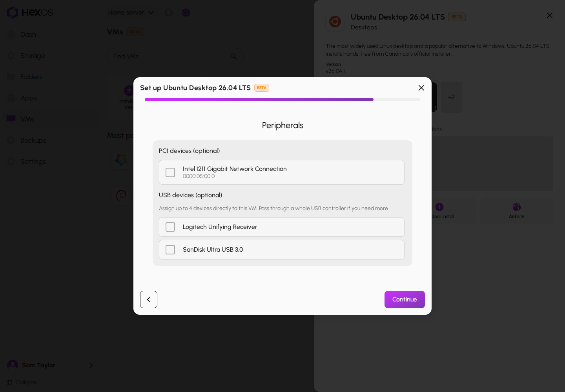Click the Website globe icon
This screenshot has height=392, width=565.
[x=517, y=207]
